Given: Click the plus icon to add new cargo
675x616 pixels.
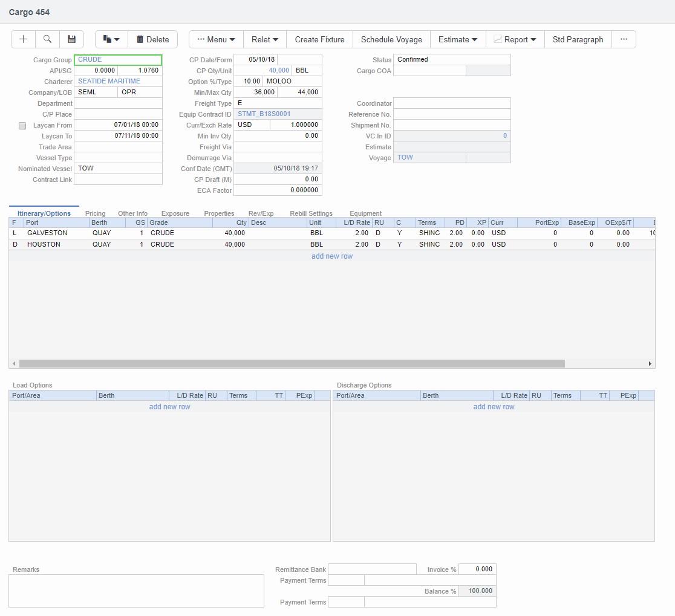Looking at the screenshot, I should [x=24, y=39].
